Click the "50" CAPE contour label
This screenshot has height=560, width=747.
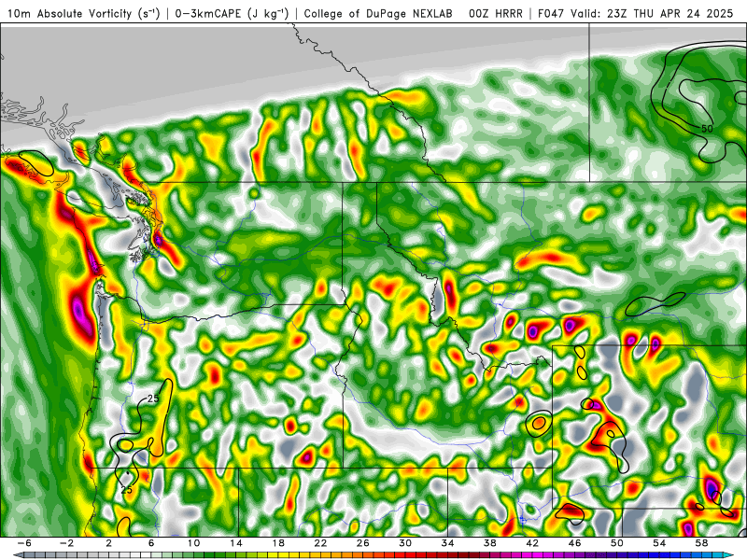click(x=707, y=129)
